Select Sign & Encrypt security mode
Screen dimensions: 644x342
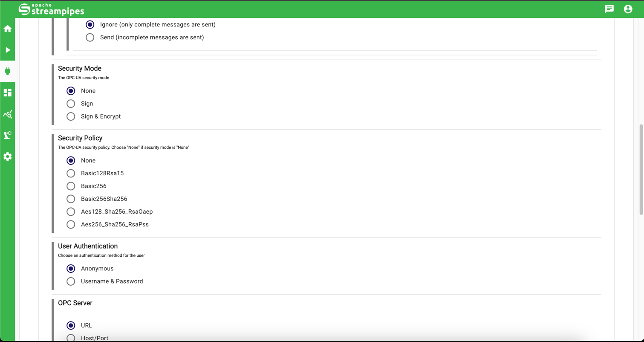point(71,116)
